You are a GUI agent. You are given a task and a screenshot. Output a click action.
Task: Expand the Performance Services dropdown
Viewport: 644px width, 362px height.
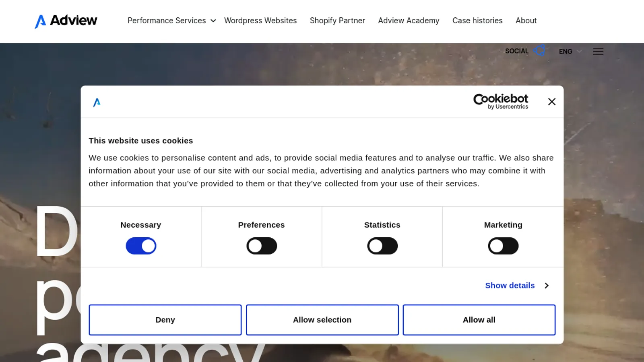(x=172, y=21)
